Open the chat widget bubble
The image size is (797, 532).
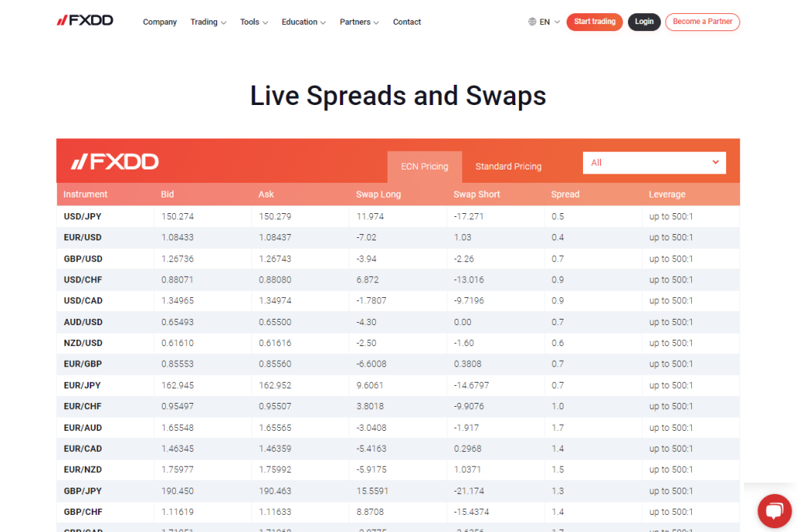774,510
